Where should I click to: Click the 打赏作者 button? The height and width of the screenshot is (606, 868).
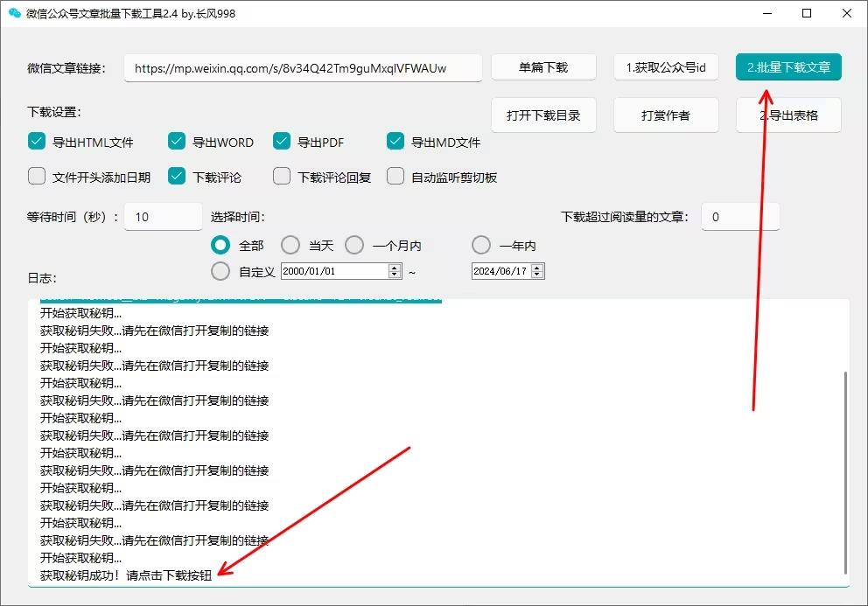(x=666, y=115)
